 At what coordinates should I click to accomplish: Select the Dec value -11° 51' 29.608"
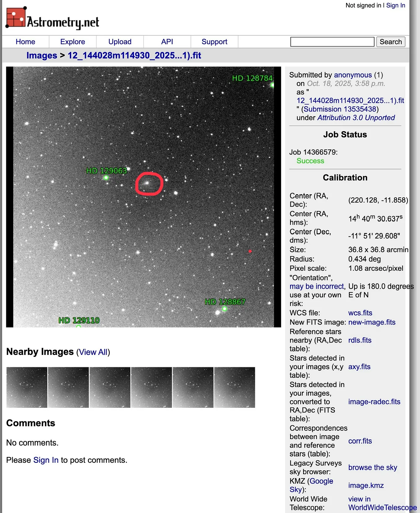374,236
